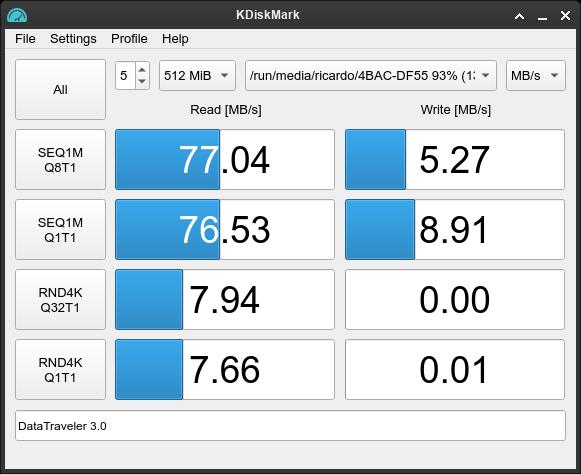Click the 5.27 write result bar
Image resolution: width=581 pixels, height=474 pixels.
pos(455,160)
